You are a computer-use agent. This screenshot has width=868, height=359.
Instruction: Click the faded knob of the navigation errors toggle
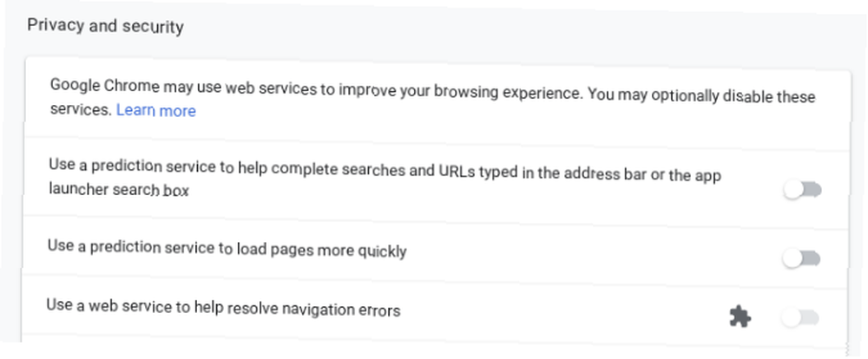[790, 318]
